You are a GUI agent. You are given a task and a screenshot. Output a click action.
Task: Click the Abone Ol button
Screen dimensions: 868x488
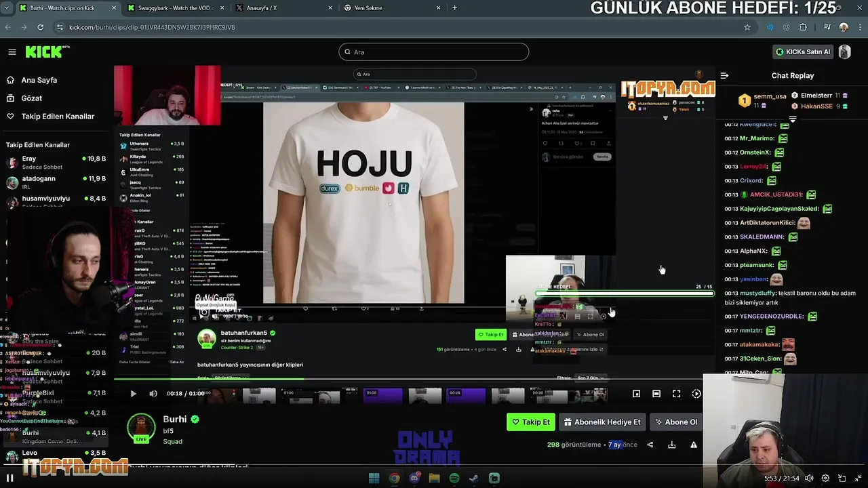click(676, 422)
